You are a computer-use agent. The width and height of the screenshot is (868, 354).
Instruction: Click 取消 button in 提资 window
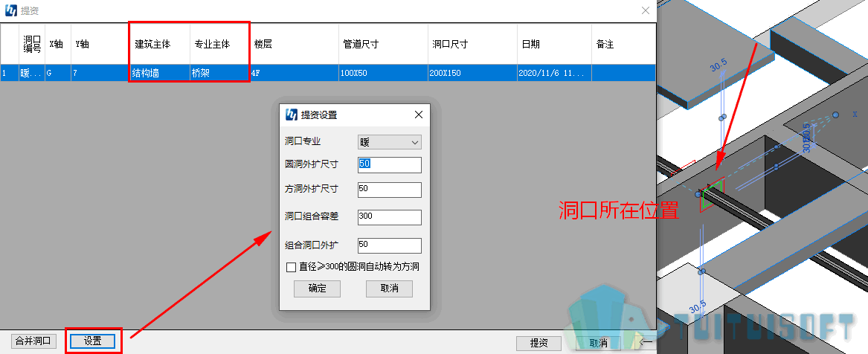599,344
